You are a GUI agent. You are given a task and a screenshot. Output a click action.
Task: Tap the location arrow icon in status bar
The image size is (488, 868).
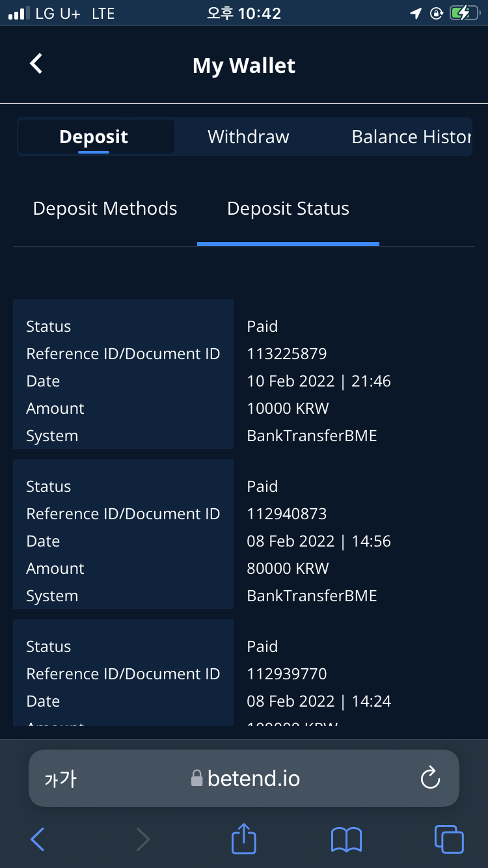coord(416,13)
